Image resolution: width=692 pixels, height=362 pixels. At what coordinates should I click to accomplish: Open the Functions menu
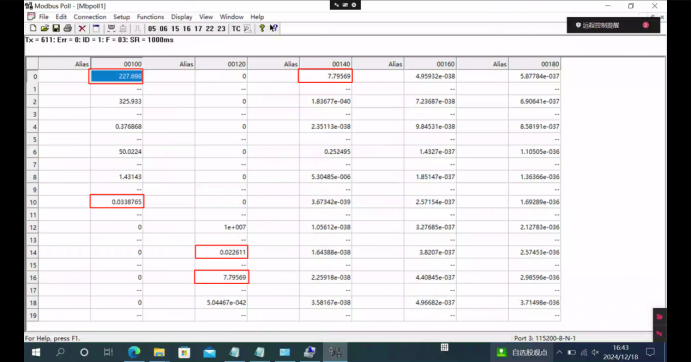click(150, 17)
